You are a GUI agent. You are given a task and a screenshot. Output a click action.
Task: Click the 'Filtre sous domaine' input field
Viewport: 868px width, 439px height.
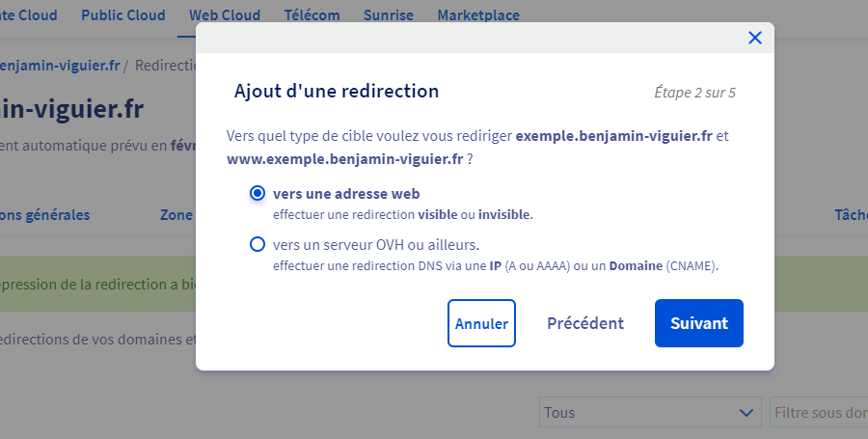(818, 412)
